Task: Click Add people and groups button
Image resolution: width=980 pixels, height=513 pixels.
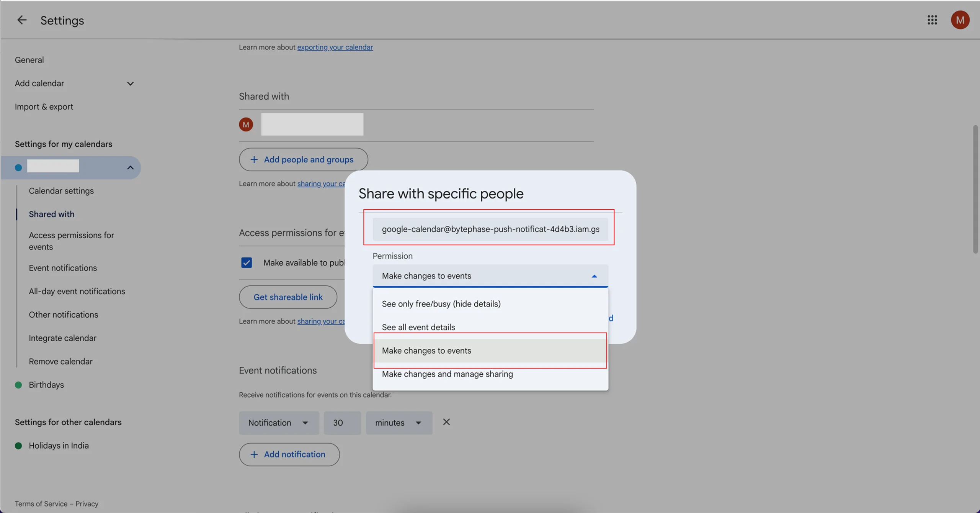Action: (303, 159)
